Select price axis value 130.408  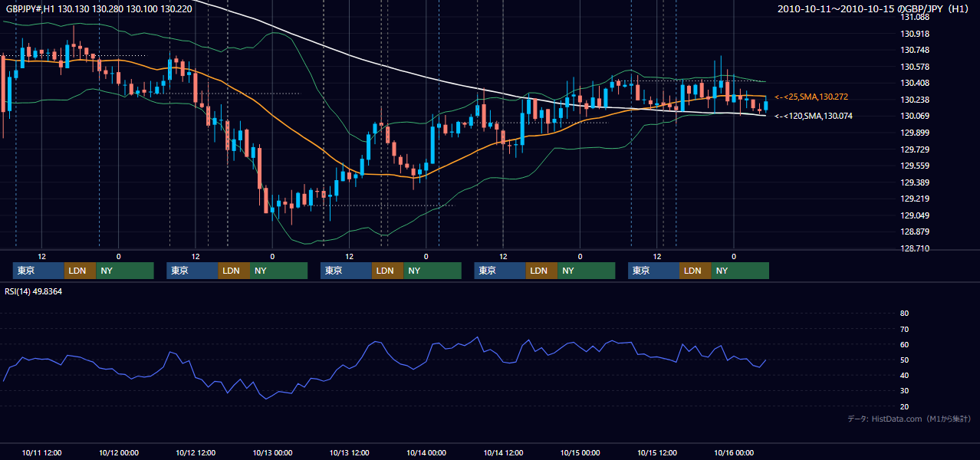pyautogui.click(x=914, y=83)
